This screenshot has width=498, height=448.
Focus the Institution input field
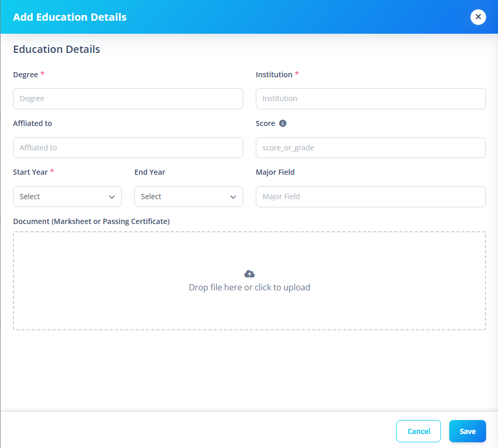coord(370,99)
